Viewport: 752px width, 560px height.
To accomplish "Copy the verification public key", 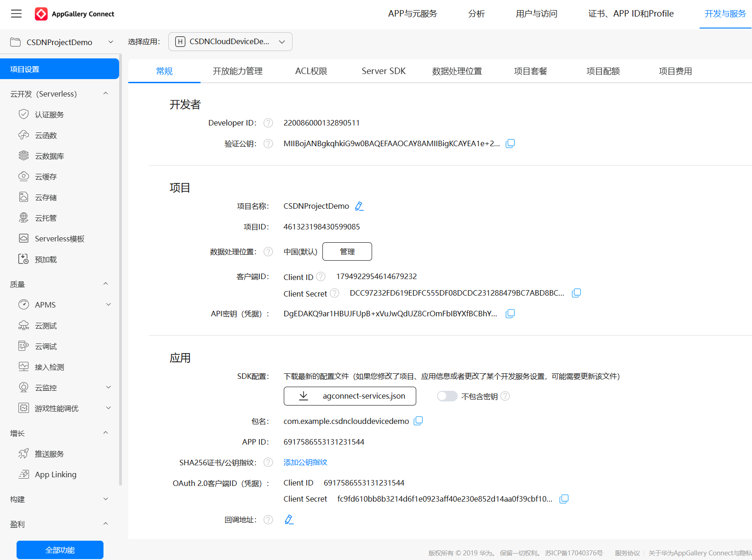I will 510,143.
